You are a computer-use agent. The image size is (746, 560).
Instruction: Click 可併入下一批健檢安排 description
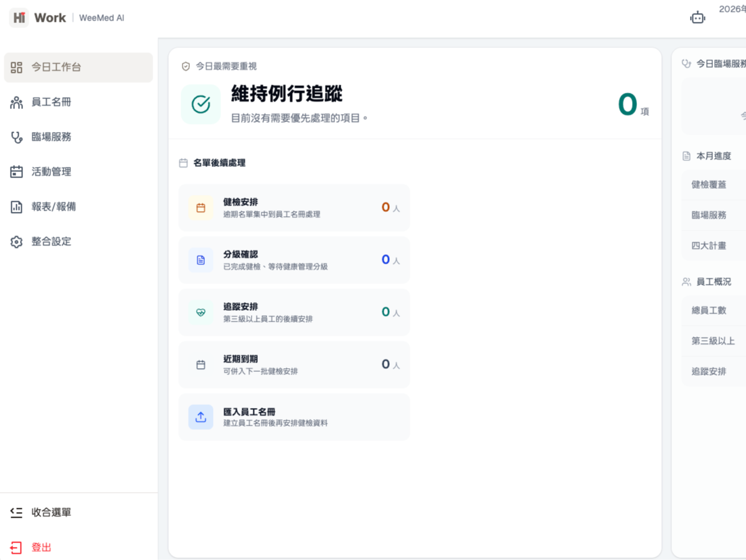(x=260, y=372)
